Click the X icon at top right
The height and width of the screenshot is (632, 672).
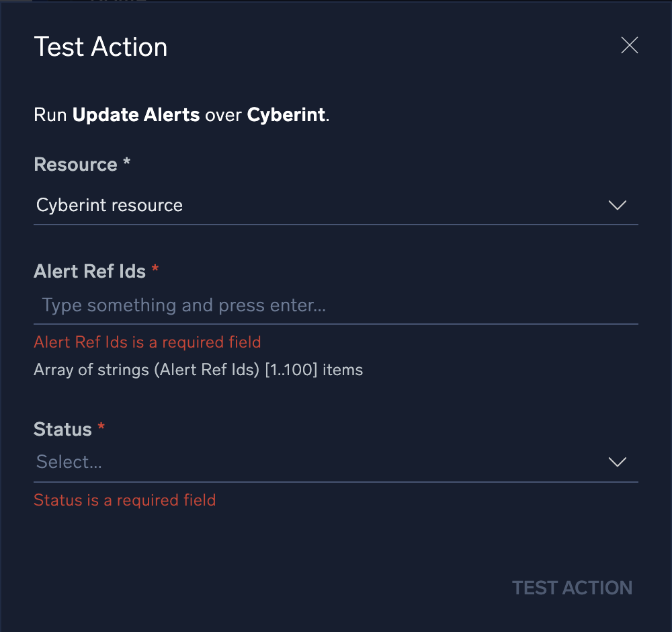click(x=629, y=45)
